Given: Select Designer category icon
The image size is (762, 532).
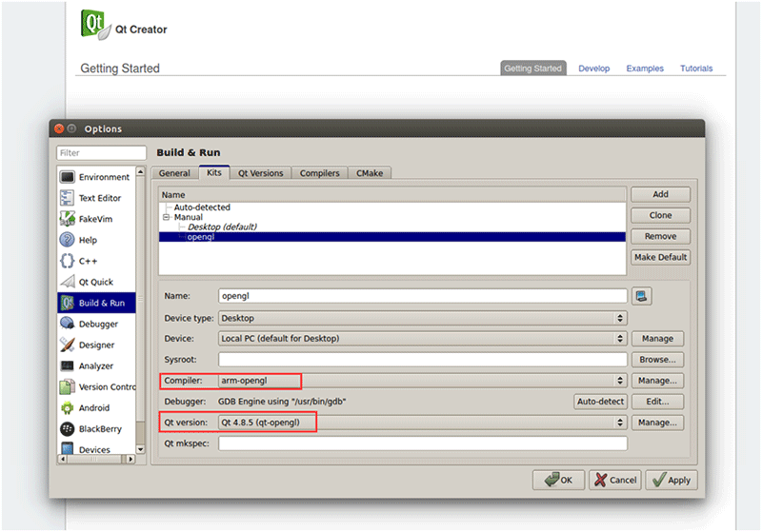Looking at the screenshot, I should click(x=67, y=345).
